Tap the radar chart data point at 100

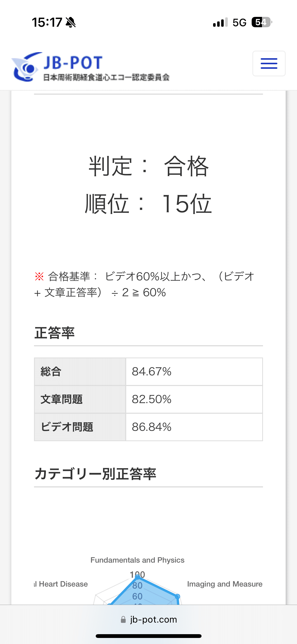[x=138, y=577]
